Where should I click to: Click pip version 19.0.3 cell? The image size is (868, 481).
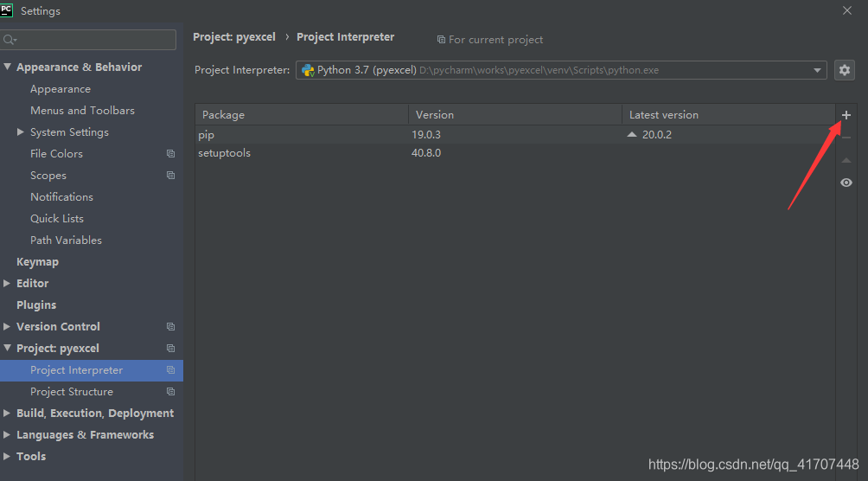point(425,135)
